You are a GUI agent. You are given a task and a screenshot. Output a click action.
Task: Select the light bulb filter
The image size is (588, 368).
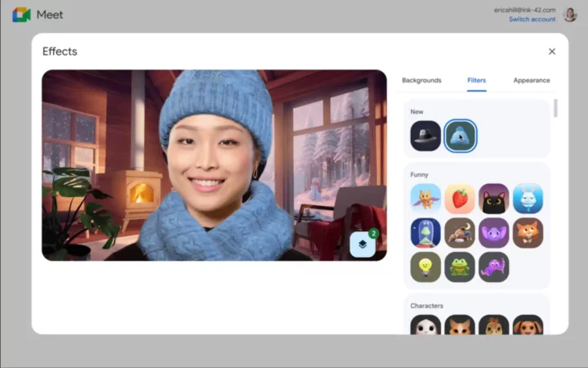(425, 267)
